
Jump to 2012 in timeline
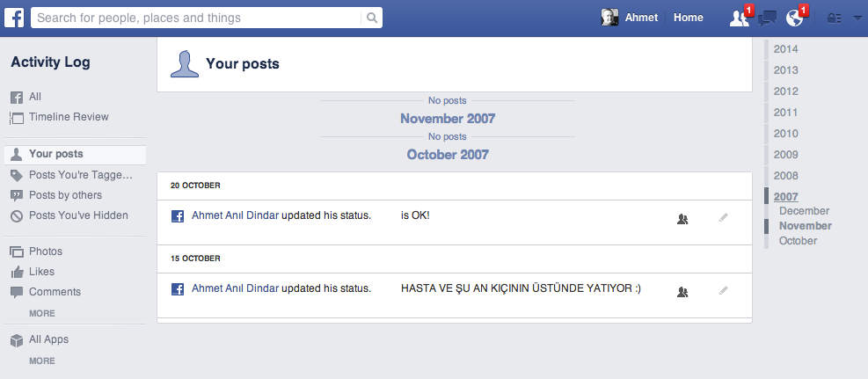pyautogui.click(x=785, y=91)
